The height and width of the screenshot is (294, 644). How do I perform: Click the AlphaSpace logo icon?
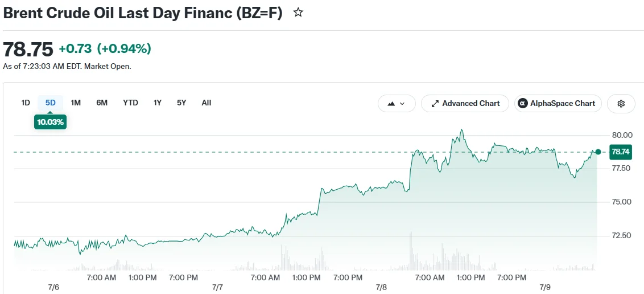click(523, 104)
